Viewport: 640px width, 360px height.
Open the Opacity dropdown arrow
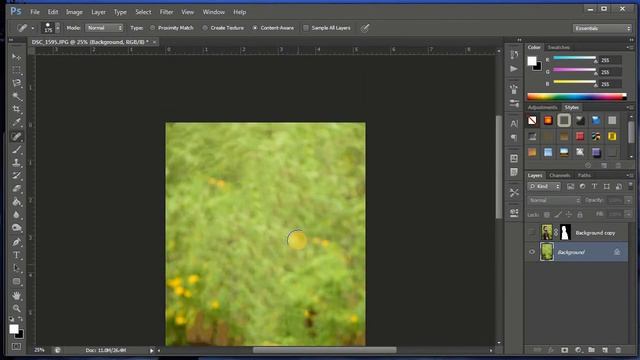pyautogui.click(x=629, y=200)
